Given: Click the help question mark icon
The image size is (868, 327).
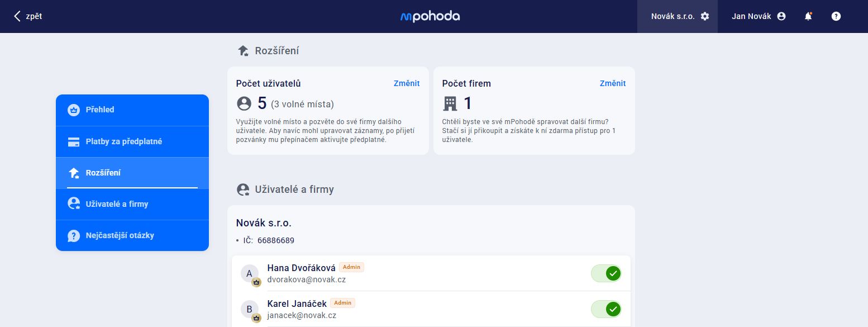Looking at the screenshot, I should (x=836, y=16).
